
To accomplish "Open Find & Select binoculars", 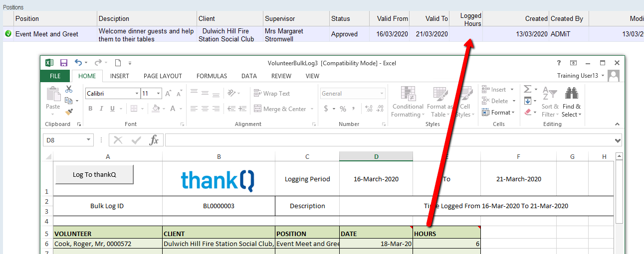I will 571,93.
